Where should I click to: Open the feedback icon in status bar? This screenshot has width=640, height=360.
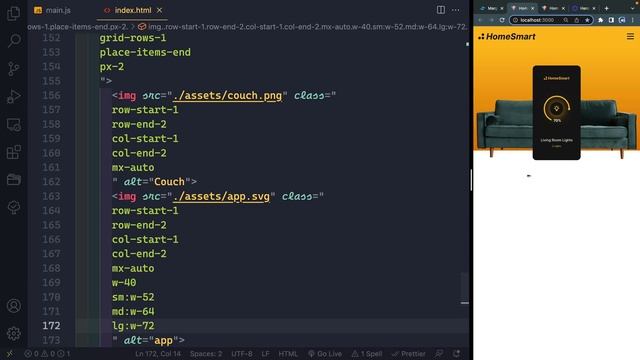pyautogui.click(x=439, y=353)
